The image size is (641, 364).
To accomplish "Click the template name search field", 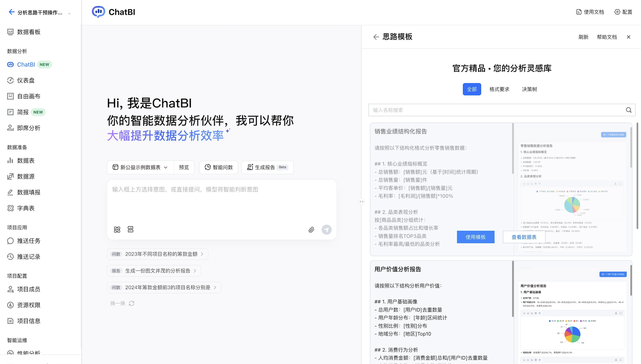I will 494,110.
